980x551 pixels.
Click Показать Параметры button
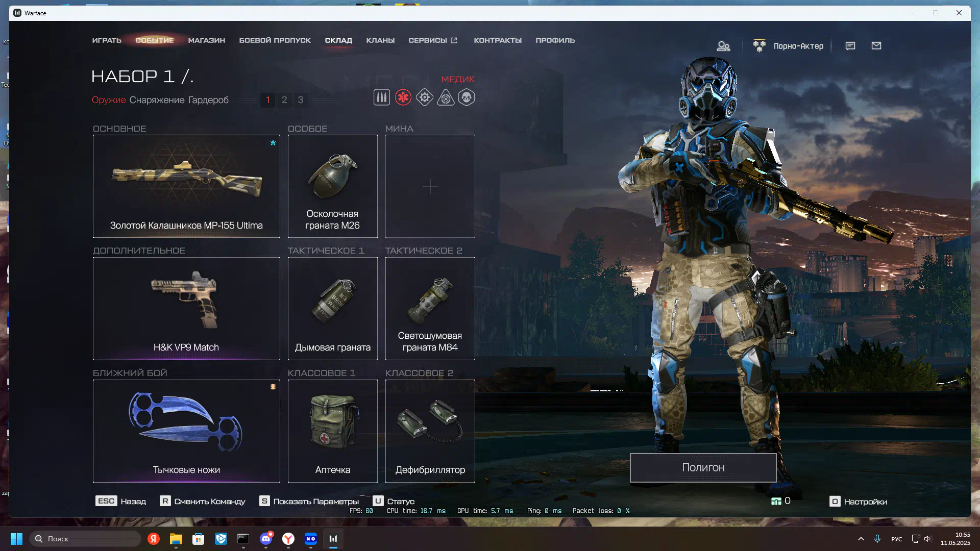pyautogui.click(x=309, y=502)
